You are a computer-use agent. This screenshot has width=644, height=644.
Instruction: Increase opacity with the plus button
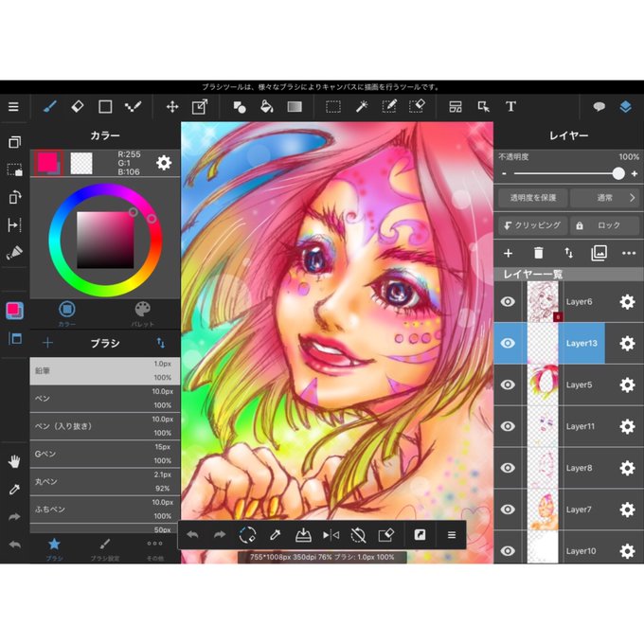pos(635,173)
